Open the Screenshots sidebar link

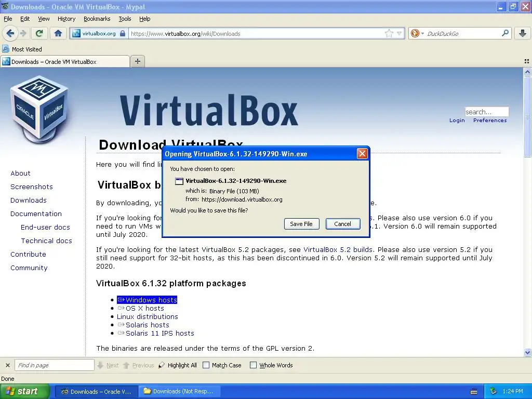32,187
